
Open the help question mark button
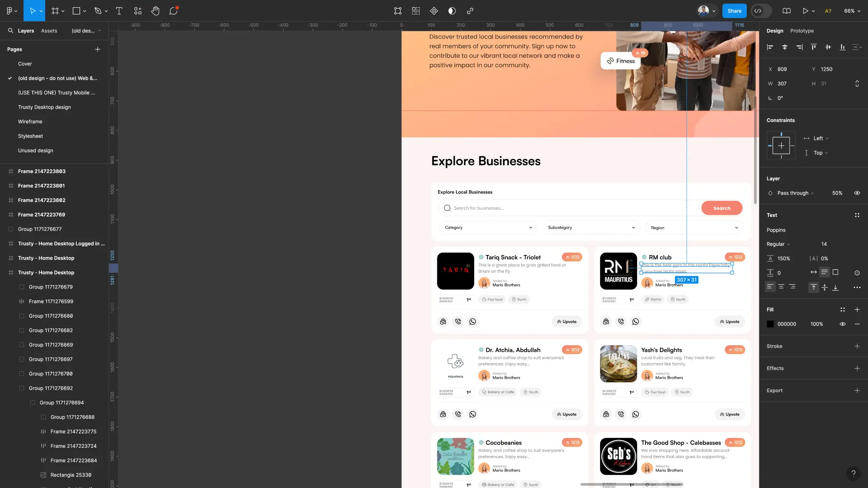coord(853,474)
